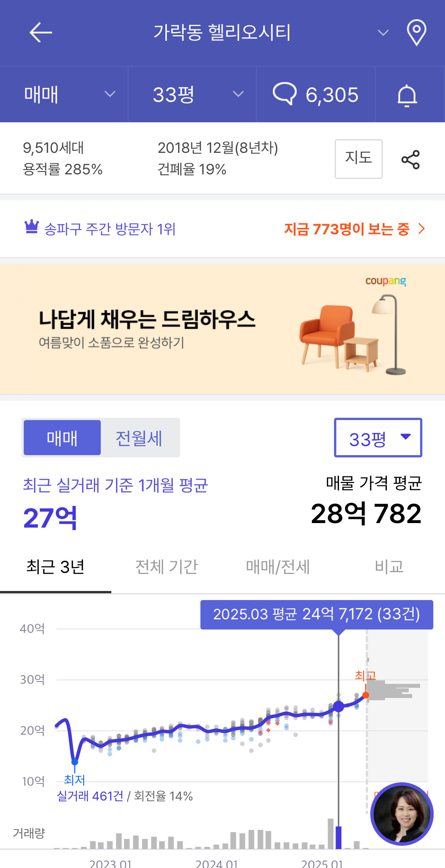Click the 지도 button
445x868 pixels.
[358, 159]
